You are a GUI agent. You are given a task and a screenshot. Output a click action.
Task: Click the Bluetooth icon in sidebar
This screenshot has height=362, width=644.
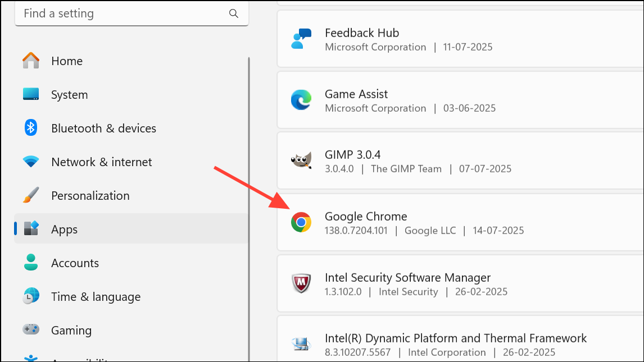pyautogui.click(x=31, y=128)
